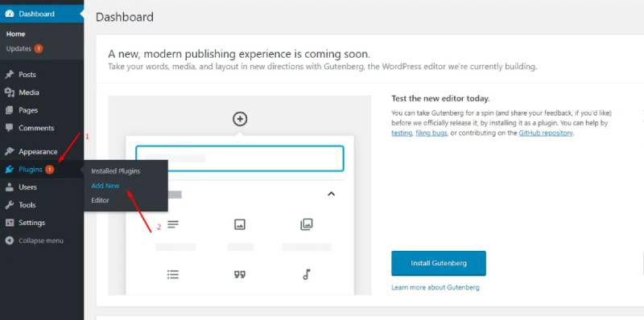This screenshot has width=644, height=320.
Task: Open the Dashboard menu item
Action: [x=42, y=14]
